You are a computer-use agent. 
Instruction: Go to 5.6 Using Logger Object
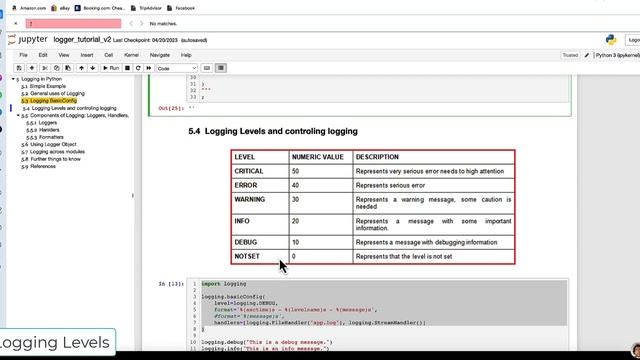(x=49, y=144)
